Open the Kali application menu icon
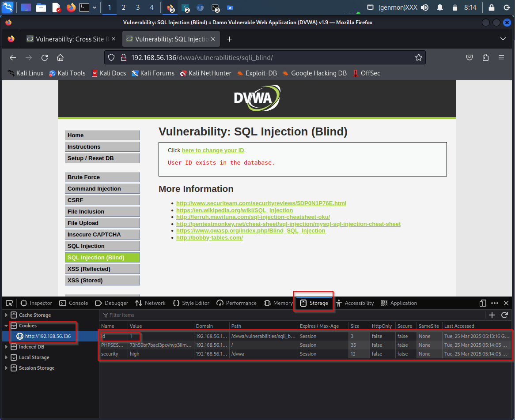 (7, 7)
